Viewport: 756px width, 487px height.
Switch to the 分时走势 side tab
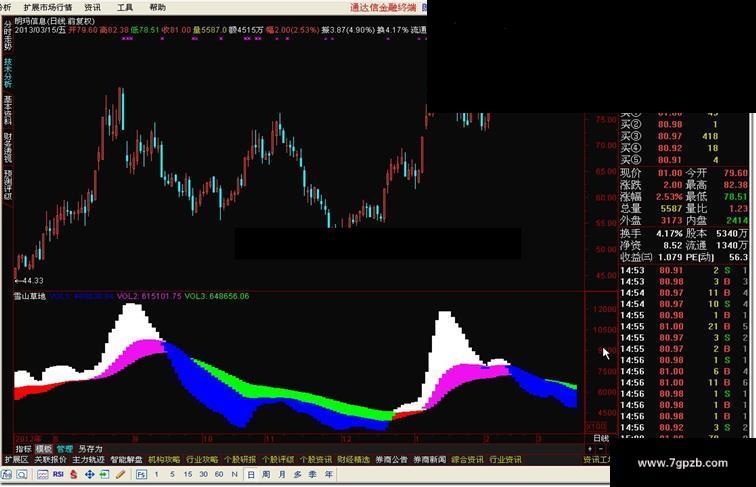point(8,35)
